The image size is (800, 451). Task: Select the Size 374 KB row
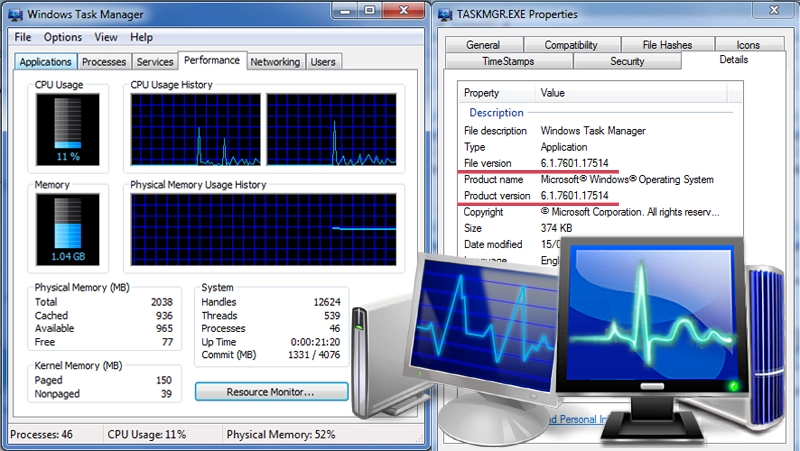coord(600,228)
